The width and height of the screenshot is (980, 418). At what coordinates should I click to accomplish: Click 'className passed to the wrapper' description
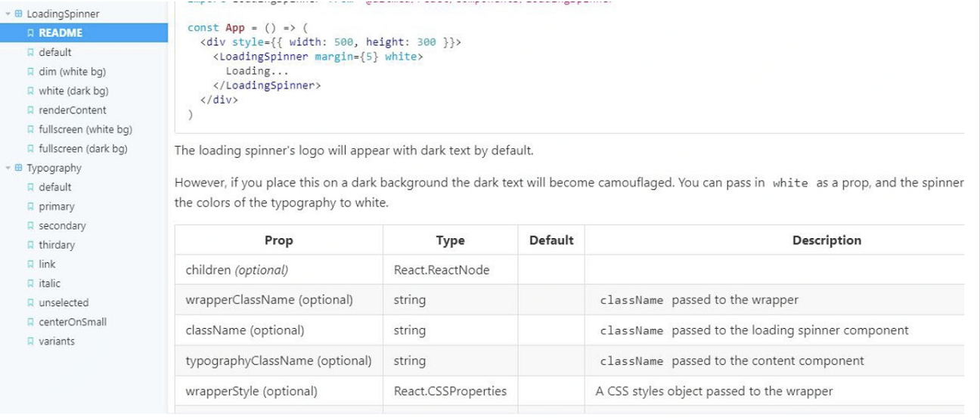click(x=699, y=300)
